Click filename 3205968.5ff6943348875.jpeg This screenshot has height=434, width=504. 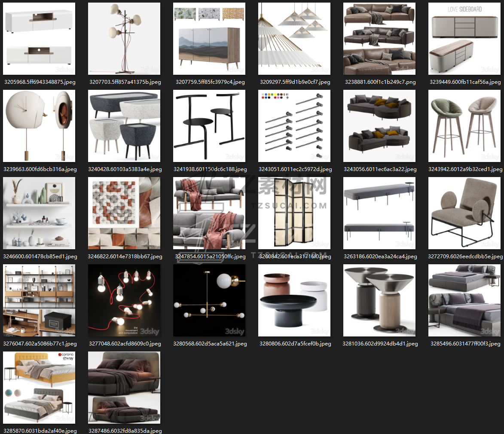40,82
